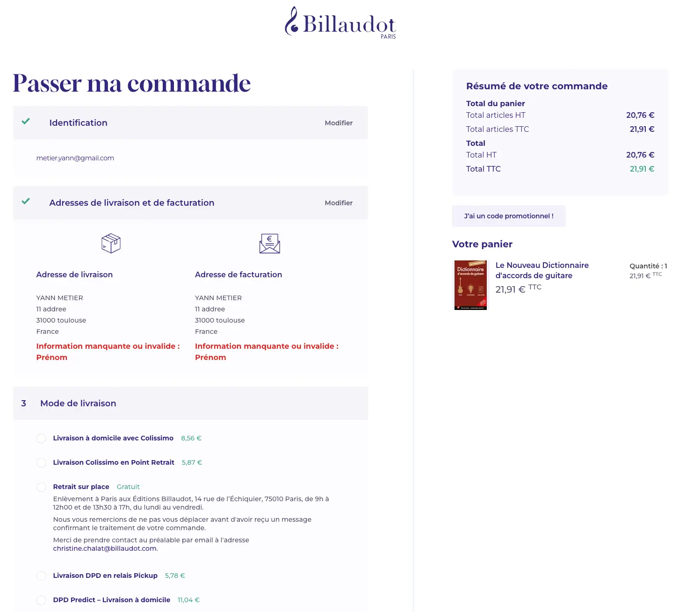Open the Mode de livraison section
Screen dimensions: 700x612
(x=78, y=403)
